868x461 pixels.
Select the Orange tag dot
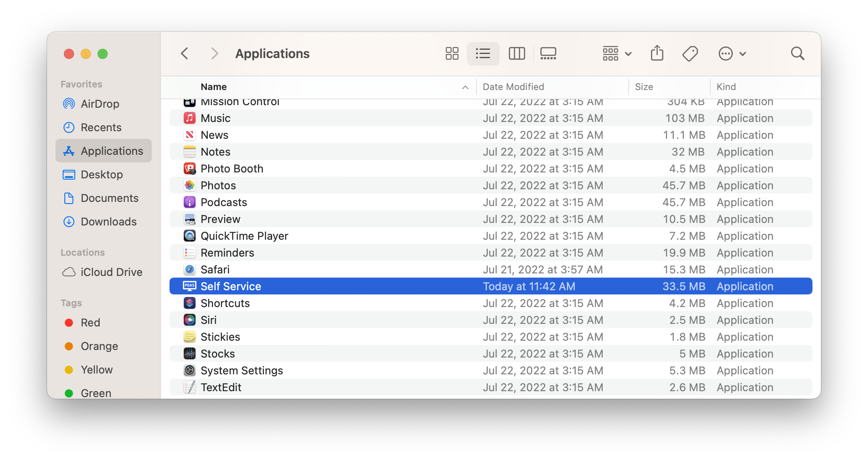pos(69,346)
